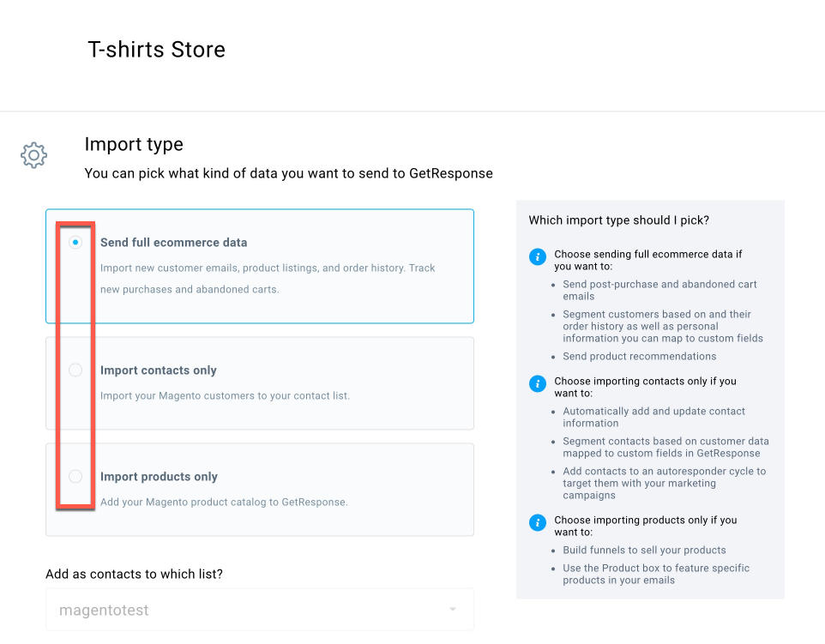
Task: Click info icon for full ecommerce data
Action: click(x=537, y=256)
